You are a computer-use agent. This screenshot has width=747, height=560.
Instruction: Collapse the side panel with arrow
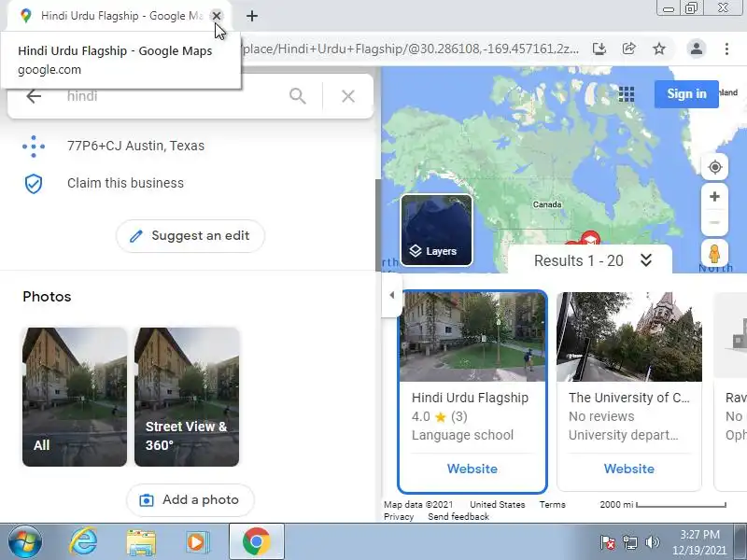coord(391,295)
